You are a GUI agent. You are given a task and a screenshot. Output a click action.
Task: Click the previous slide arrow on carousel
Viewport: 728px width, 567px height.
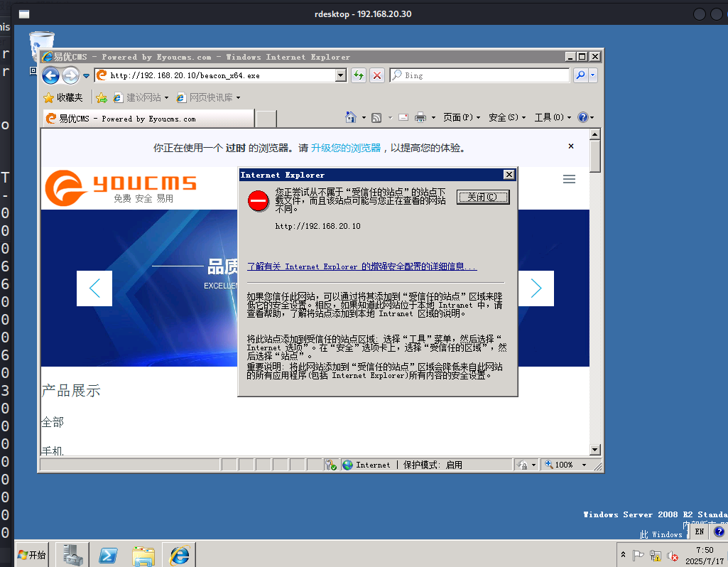pos(94,288)
